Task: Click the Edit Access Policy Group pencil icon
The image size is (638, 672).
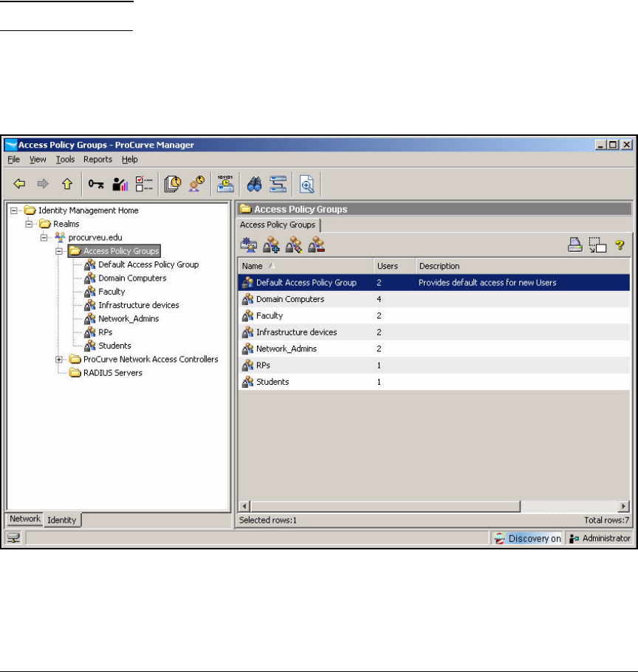Action: [x=293, y=245]
